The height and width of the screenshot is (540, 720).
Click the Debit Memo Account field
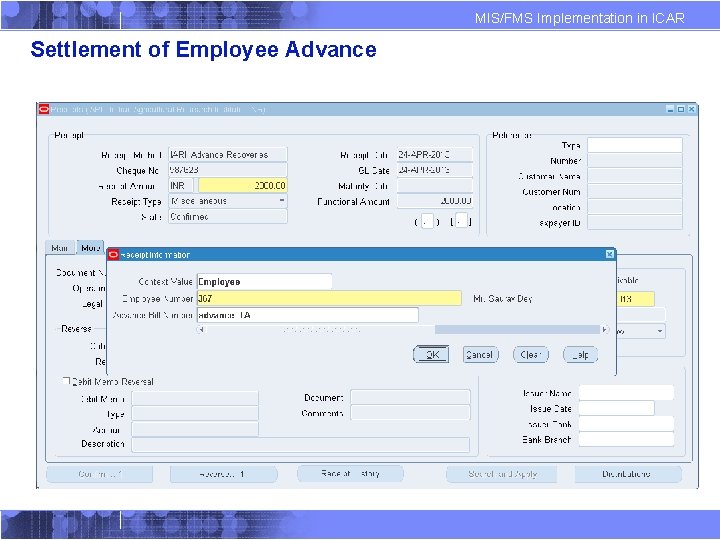(195, 429)
